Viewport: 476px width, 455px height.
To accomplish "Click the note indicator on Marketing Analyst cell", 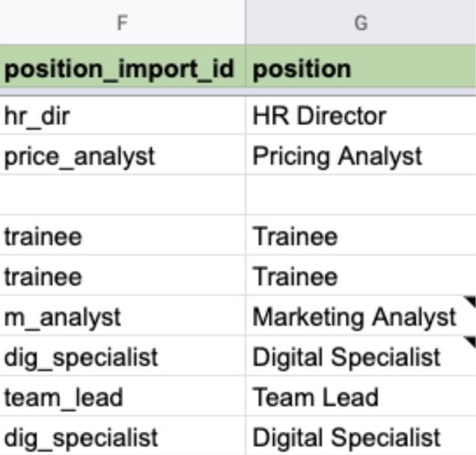I will click(471, 301).
